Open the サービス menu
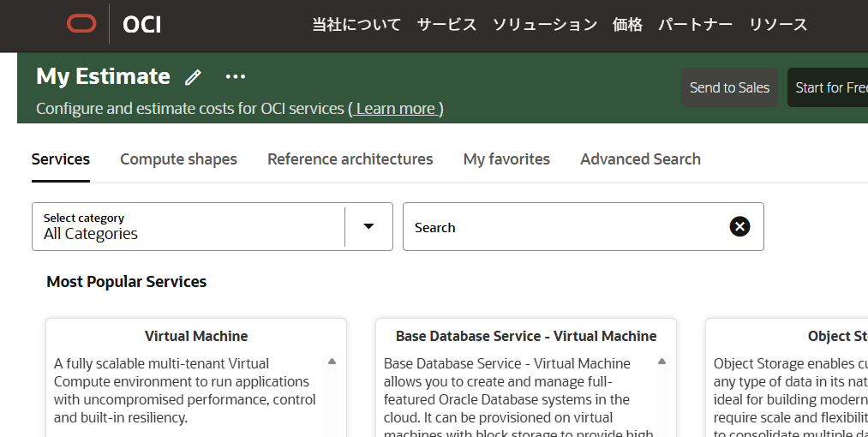The height and width of the screenshot is (437, 868). pyautogui.click(x=446, y=24)
